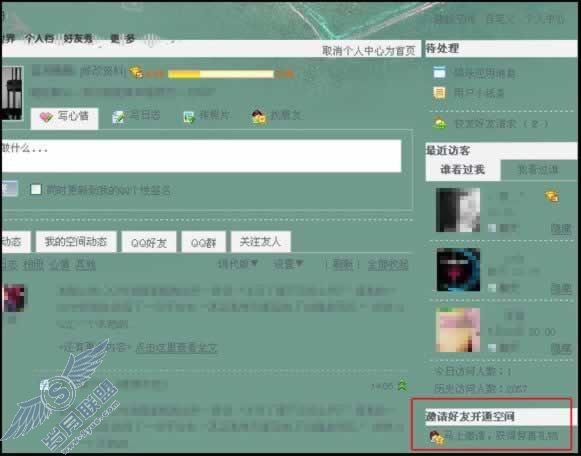Click the invite icon under 邀请好友开通空间
The height and width of the screenshot is (456, 581).
(436, 437)
